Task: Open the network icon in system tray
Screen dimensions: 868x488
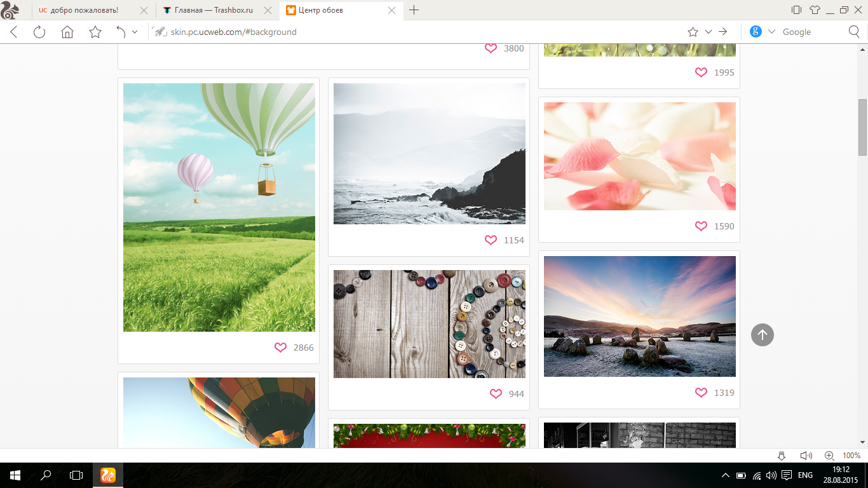Action: click(757, 475)
